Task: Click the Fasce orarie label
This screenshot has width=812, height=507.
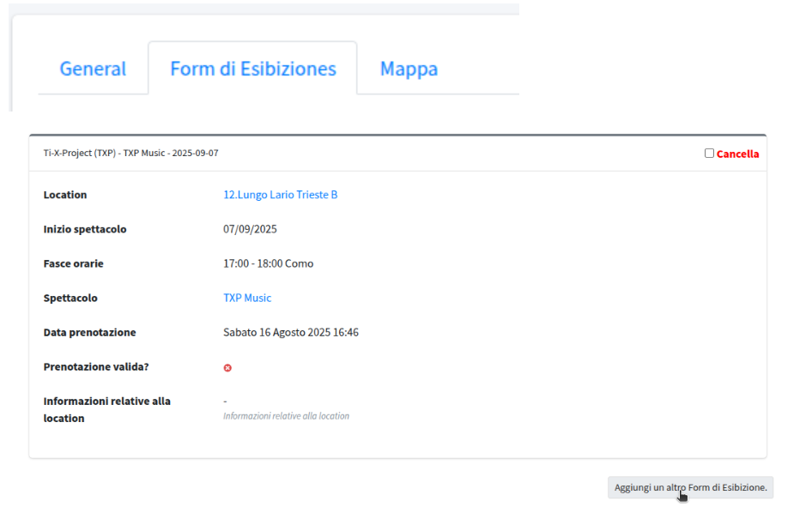Action: tap(73, 263)
